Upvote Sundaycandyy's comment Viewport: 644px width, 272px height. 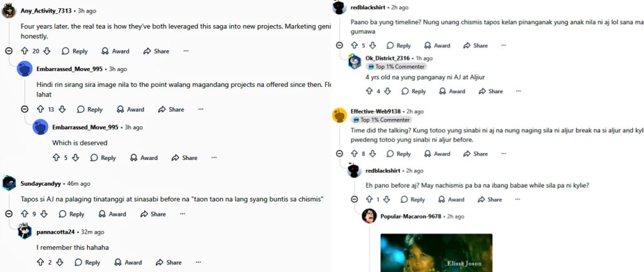[25, 214]
